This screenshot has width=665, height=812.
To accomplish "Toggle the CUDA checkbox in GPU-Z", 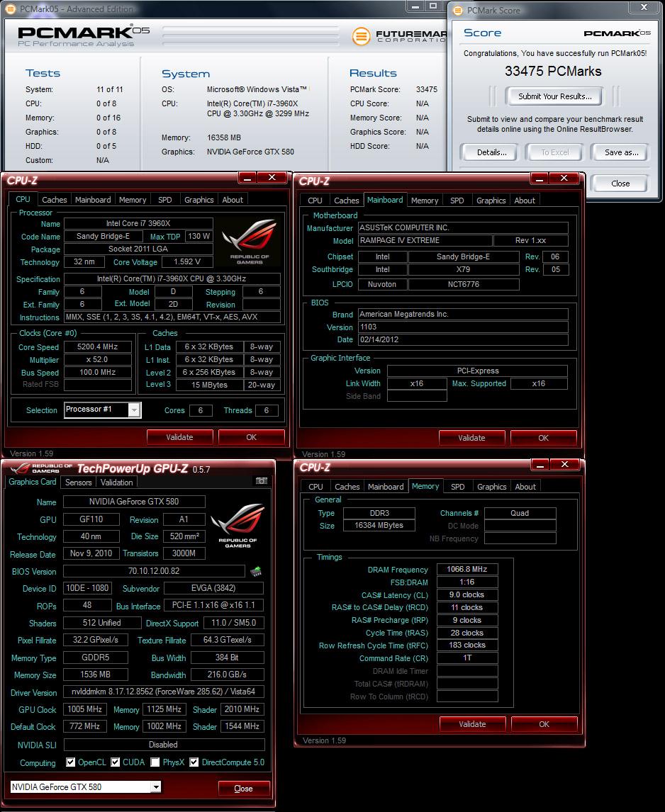I will coord(116,762).
